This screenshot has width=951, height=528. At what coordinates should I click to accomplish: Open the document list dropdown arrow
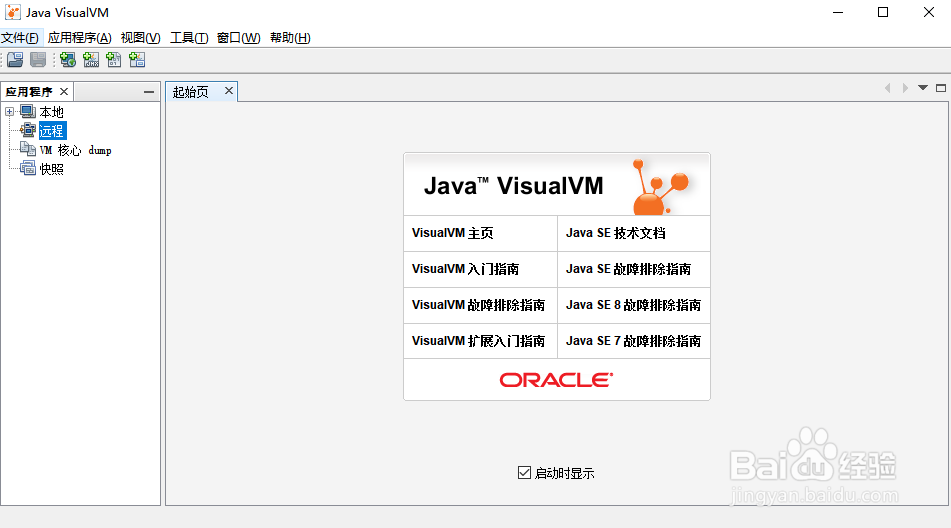[x=922, y=88]
